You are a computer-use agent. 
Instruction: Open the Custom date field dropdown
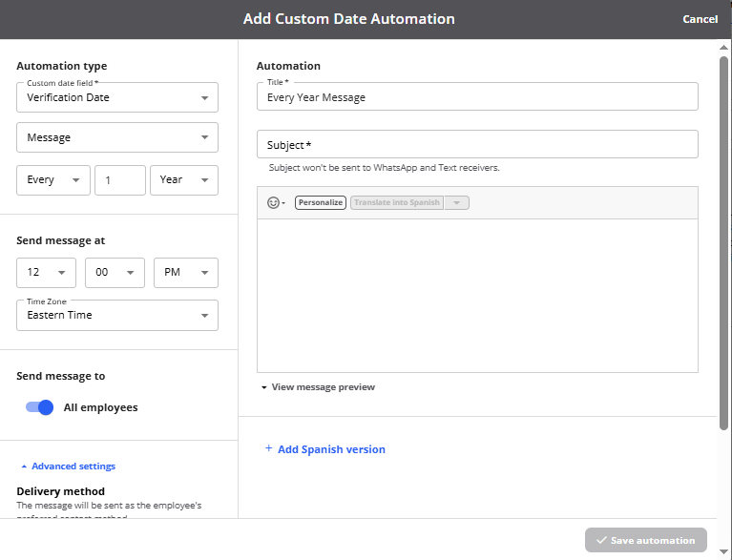117,97
